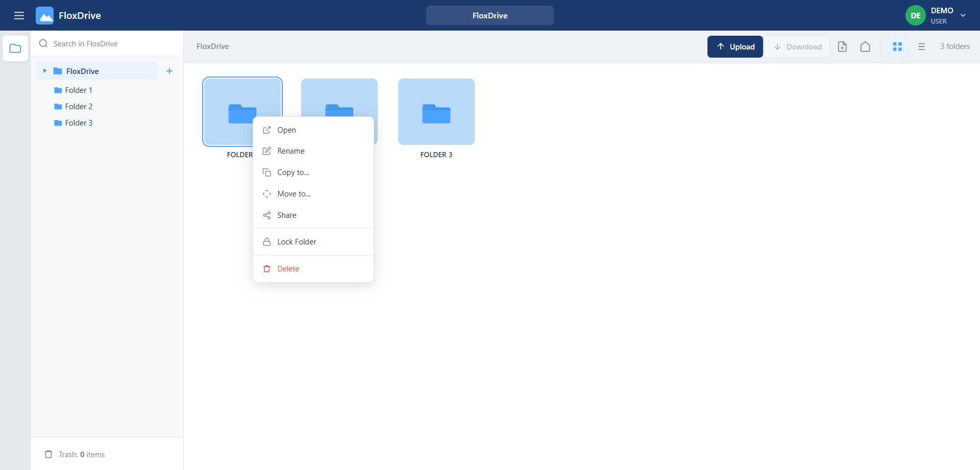Switch to grid view
The width and height of the screenshot is (980, 470).
(897, 46)
